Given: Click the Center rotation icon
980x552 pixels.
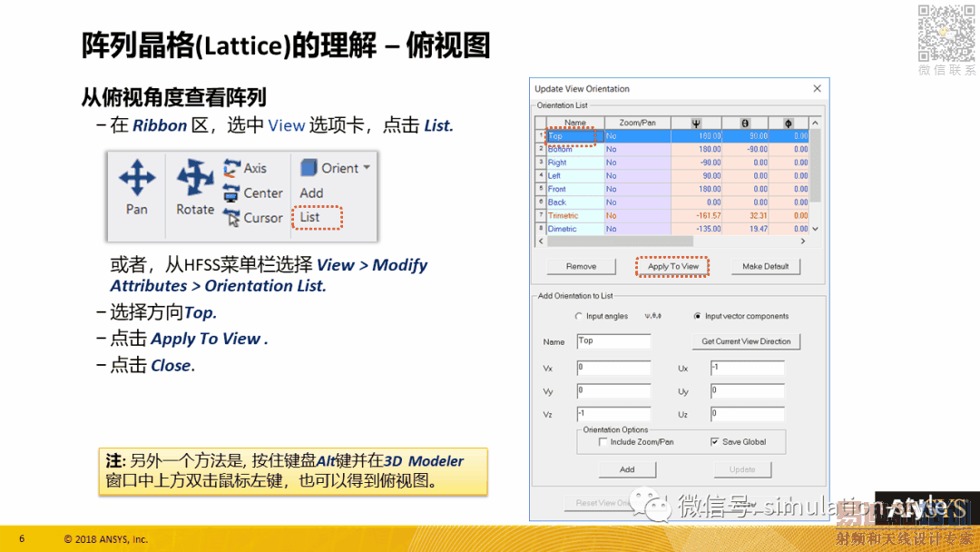Looking at the screenshot, I should [231, 193].
